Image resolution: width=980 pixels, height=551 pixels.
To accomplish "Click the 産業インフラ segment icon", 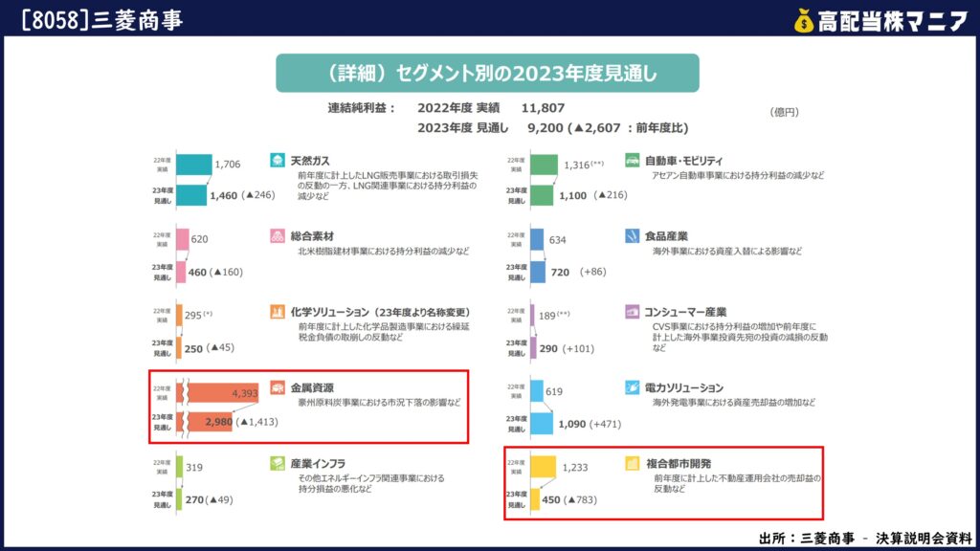I will pyautogui.click(x=278, y=464).
